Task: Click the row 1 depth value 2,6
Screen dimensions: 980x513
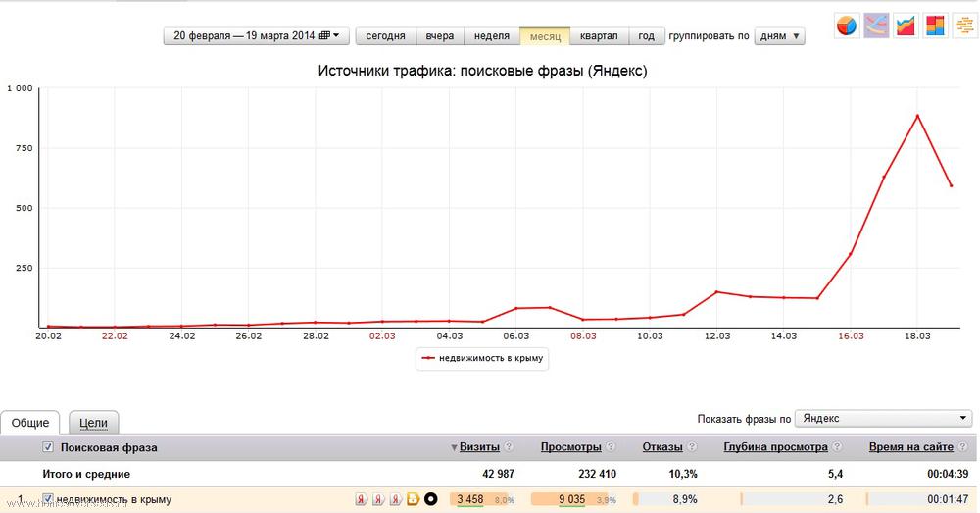Action: [835, 499]
